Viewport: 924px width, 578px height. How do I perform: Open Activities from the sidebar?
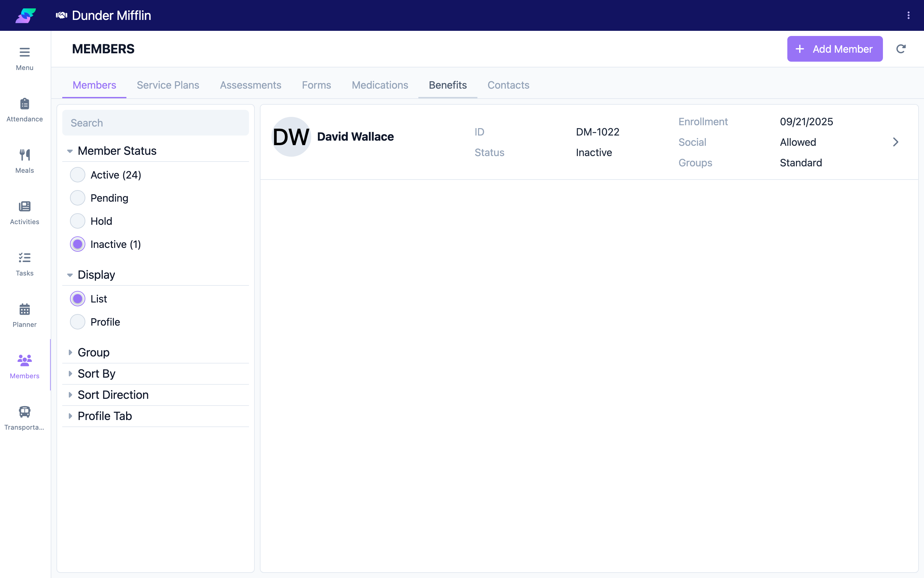pos(24,213)
